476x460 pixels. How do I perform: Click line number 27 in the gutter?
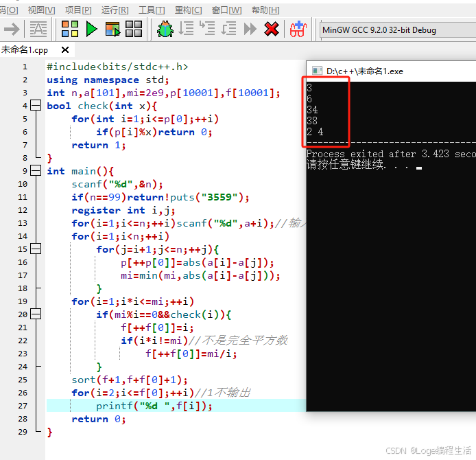pos(23,406)
